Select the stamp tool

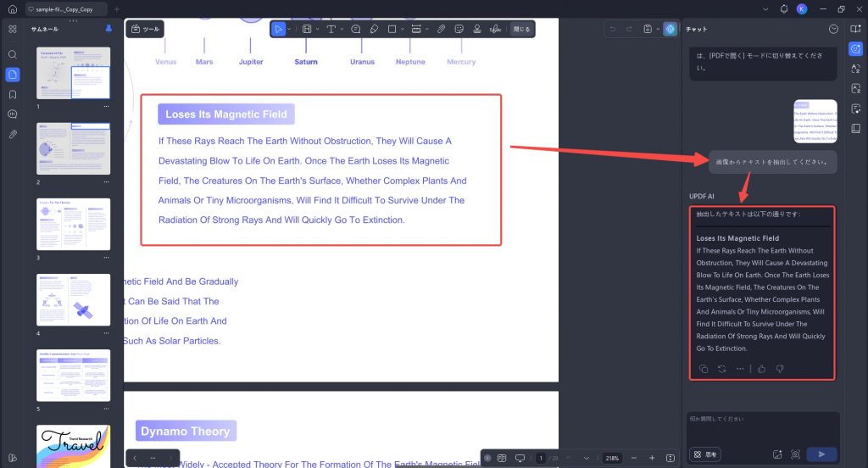[x=476, y=29]
